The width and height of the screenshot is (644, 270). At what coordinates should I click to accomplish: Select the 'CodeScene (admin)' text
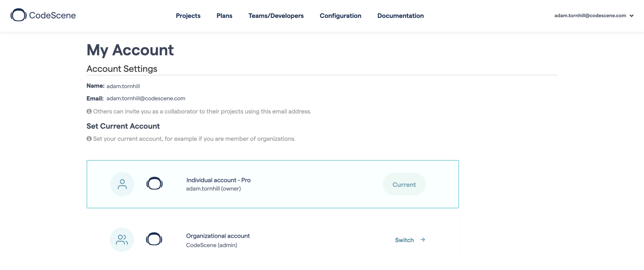211,245
